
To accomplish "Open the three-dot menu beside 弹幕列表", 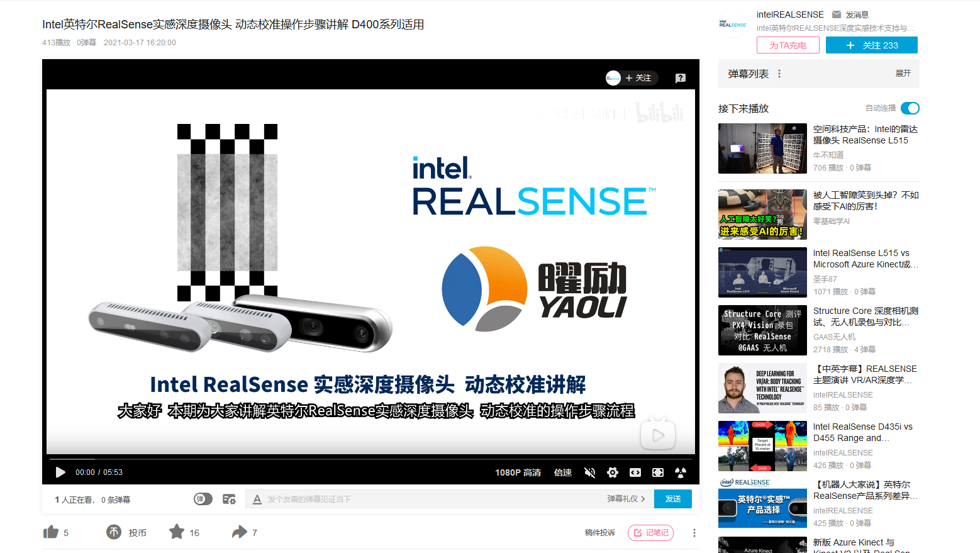I will tap(779, 73).
